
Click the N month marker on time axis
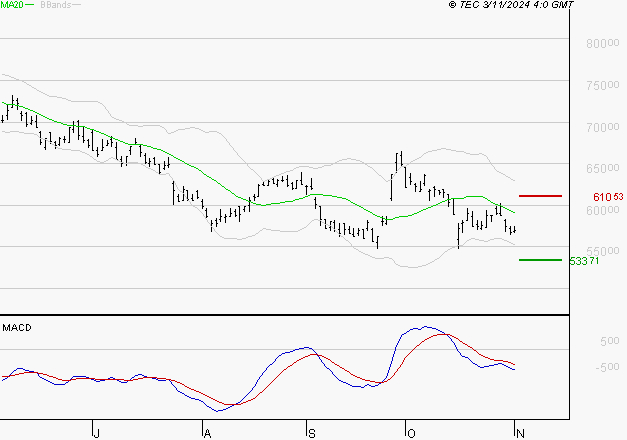coord(520,433)
